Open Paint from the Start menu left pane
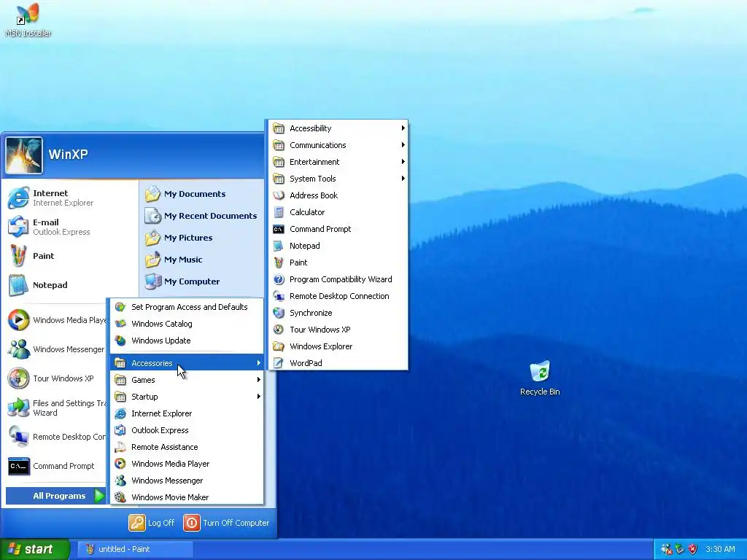747x560 pixels. tap(71, 256)
